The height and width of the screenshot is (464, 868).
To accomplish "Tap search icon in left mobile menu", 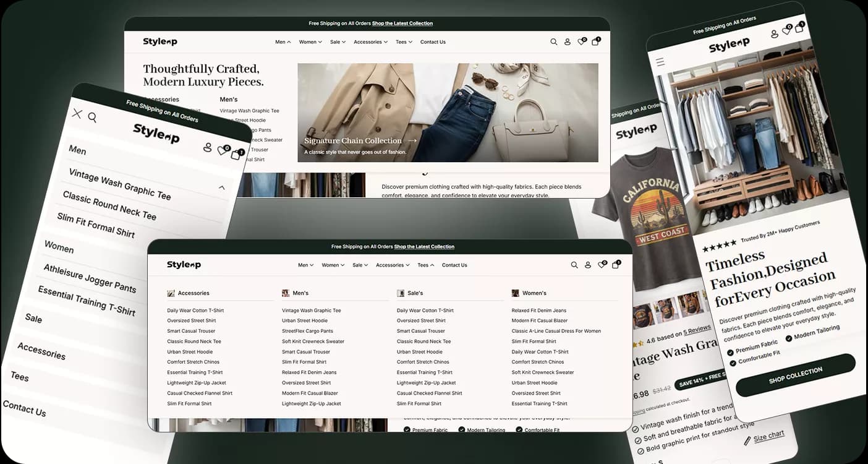I will point(92,117).
